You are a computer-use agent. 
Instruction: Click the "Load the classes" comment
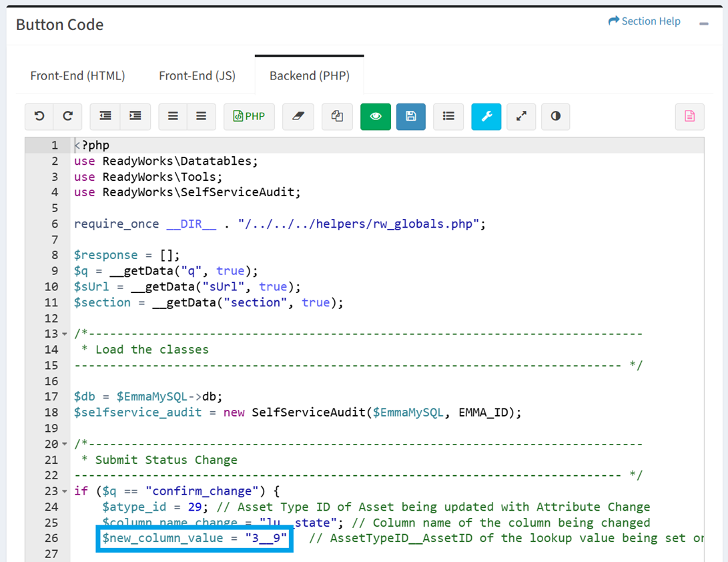coord(152,350)
